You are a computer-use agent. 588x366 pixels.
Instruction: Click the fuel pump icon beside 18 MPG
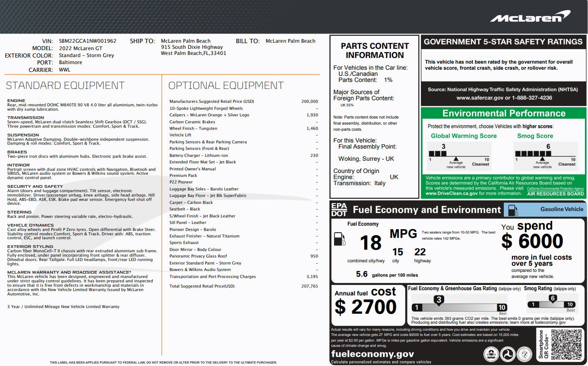tap(339, 239)
